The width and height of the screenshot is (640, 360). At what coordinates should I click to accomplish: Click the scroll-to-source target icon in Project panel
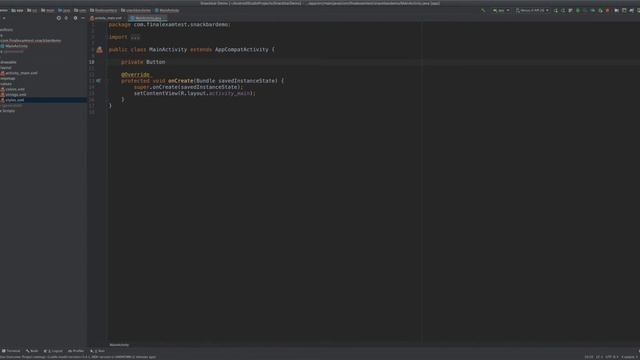(59, 18)
